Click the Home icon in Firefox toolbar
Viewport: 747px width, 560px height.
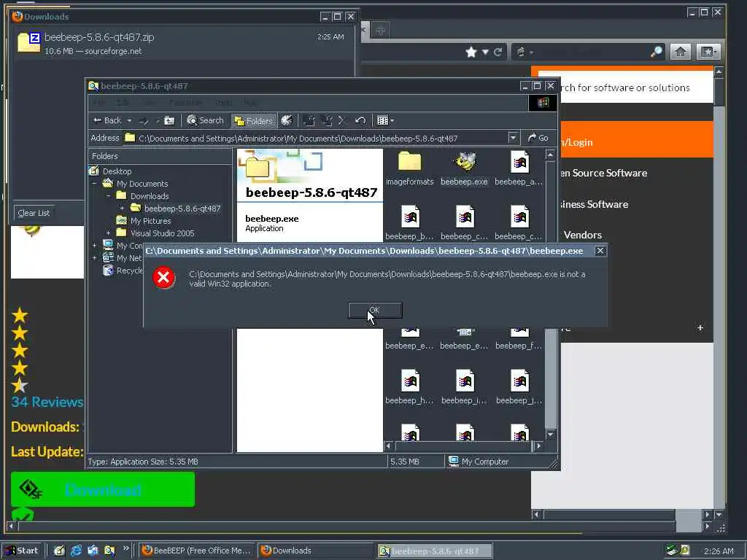click(681, 52)
